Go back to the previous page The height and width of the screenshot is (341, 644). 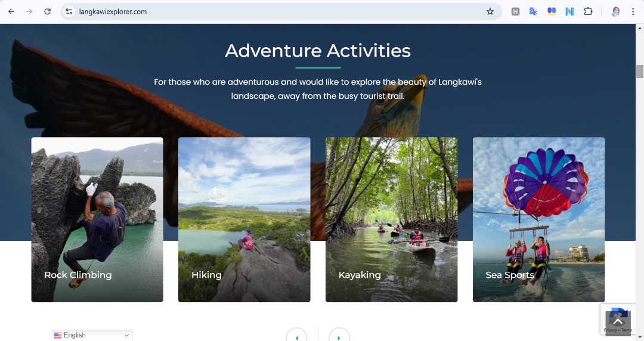11,11
